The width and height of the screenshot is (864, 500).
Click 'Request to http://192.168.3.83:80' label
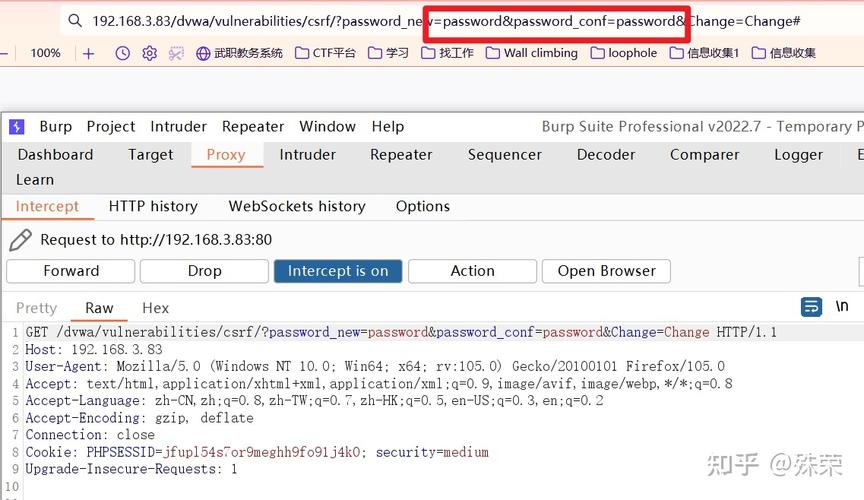[x=156, y=240]
